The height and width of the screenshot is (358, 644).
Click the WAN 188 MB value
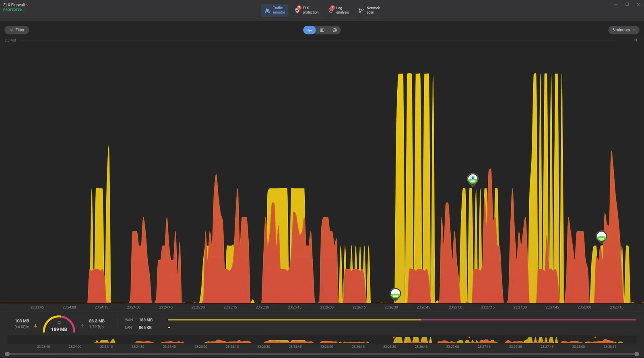146,320
